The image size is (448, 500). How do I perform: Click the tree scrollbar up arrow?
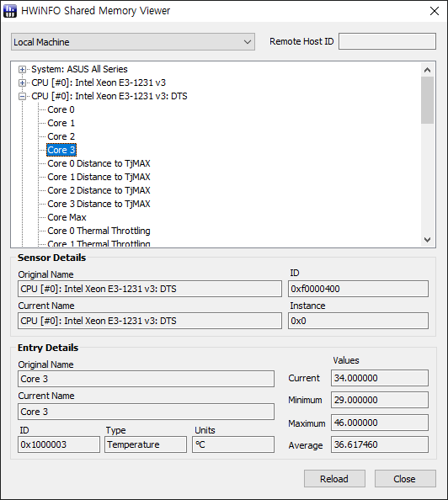click(x=428, y=70)
